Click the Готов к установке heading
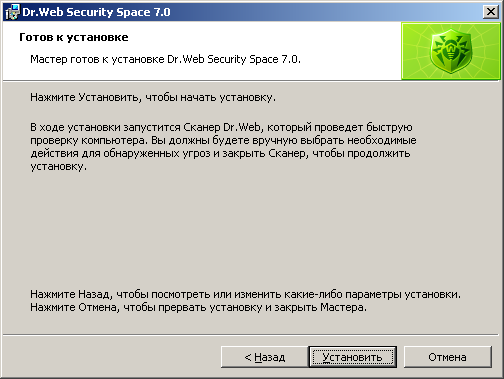504x379 pixels. point(74,37)
